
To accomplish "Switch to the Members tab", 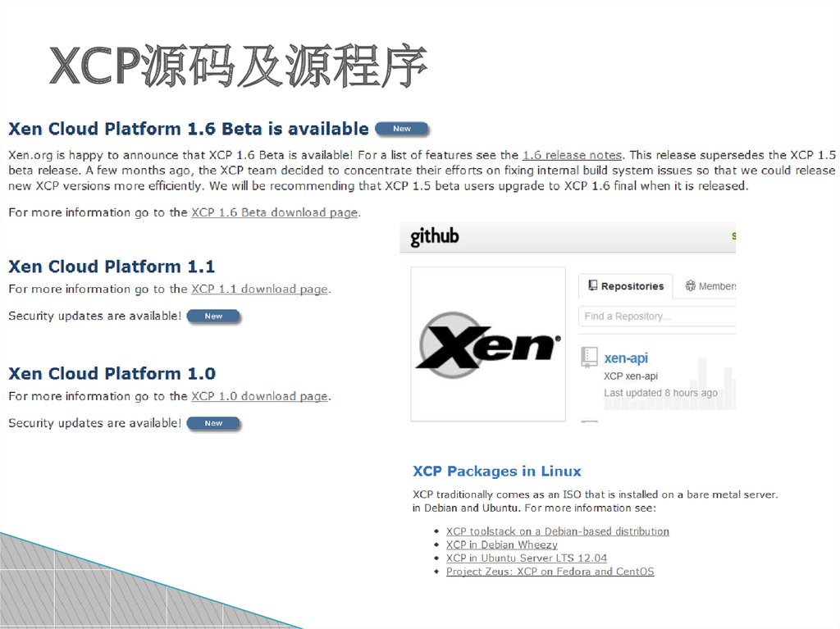I will tap(710, 286).
